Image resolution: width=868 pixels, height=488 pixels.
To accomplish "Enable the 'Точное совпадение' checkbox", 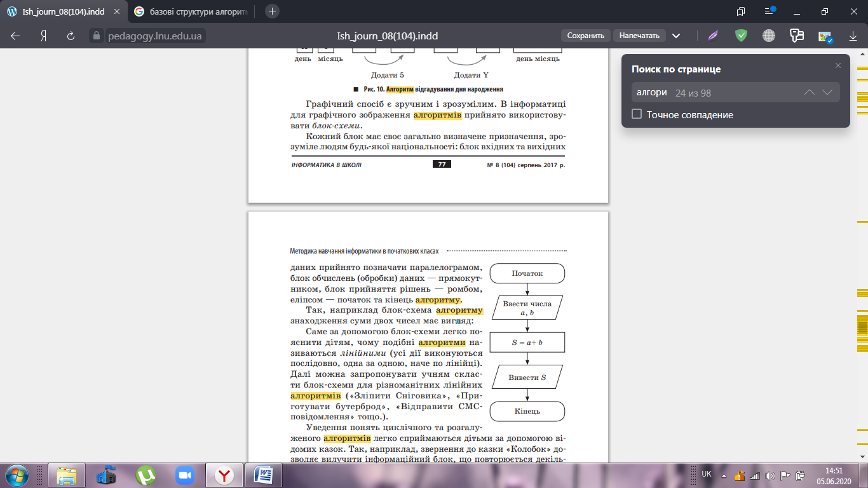I will pos(637,114).
